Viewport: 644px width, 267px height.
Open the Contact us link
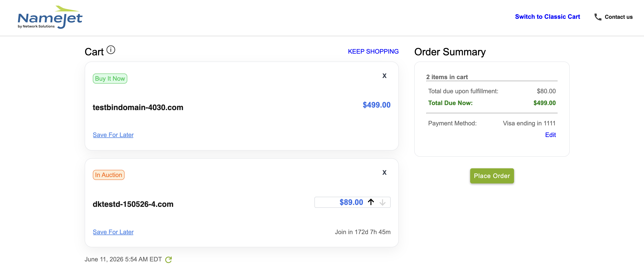[618, 17]
